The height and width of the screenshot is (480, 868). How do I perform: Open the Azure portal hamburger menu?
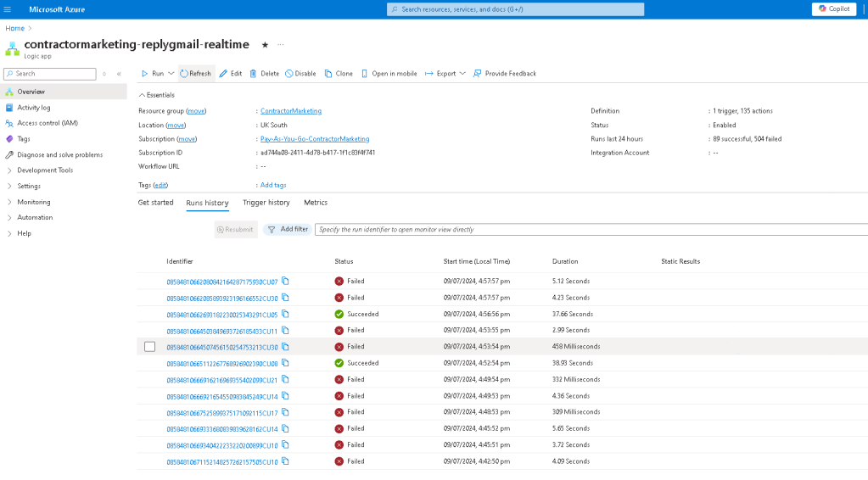[7, 9]
